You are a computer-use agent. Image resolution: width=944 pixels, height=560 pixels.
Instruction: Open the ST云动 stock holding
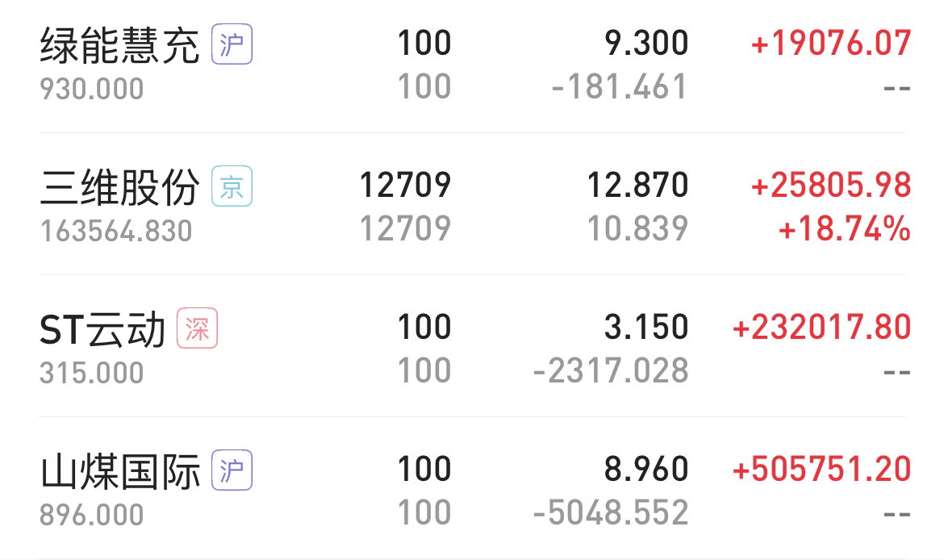[472, 346]
